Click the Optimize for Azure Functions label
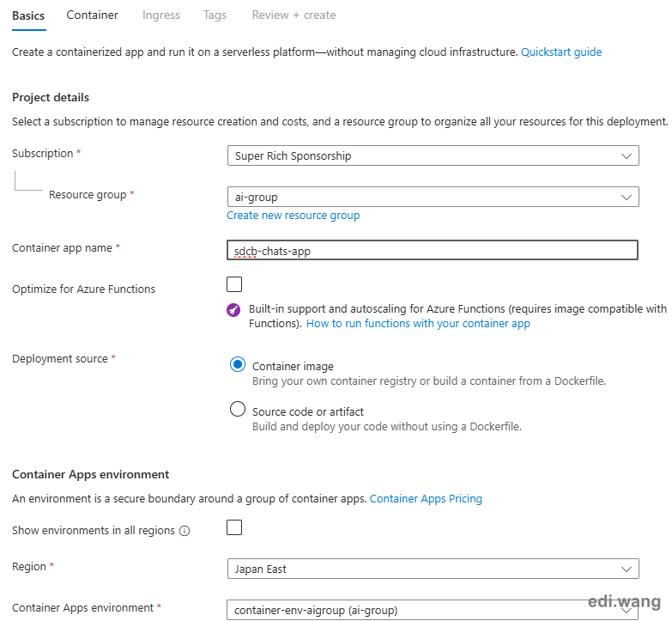The height and width of the screenshot is (621, 672). pos(83,289)
